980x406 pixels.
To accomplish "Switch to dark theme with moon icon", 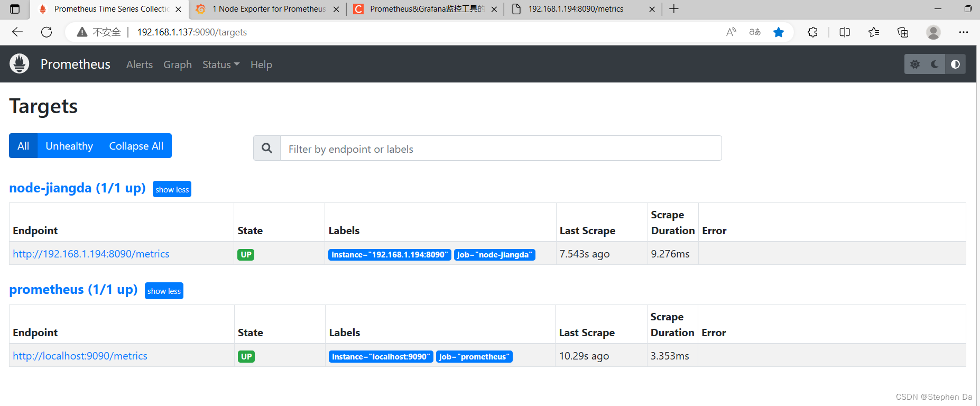I will (935, 64).
